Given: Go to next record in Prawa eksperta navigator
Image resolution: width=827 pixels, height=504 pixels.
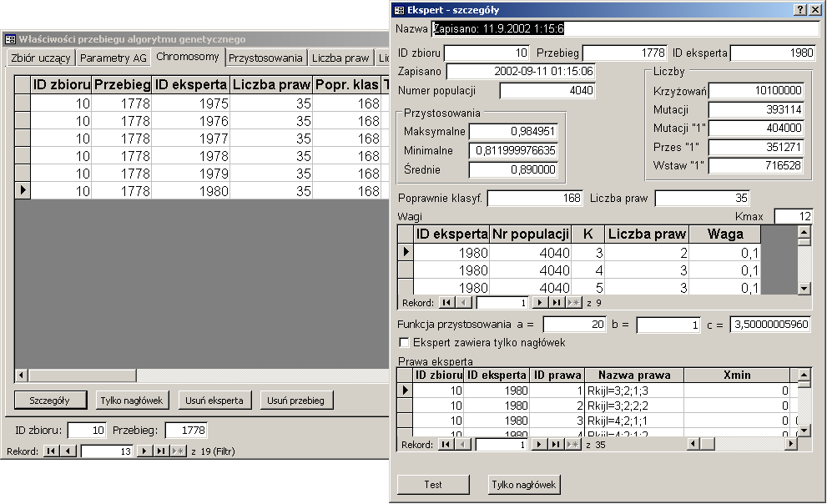Looking at the screenshot, I should pyautogui.click(x=539, y=445).
